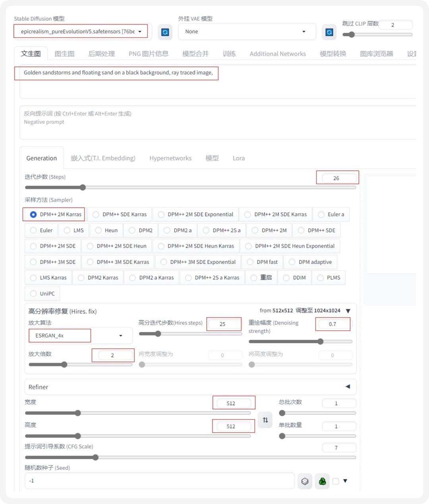Screen dimensions: 429x504
Task: Switch to the Lora tab
Action: point(238,158)
